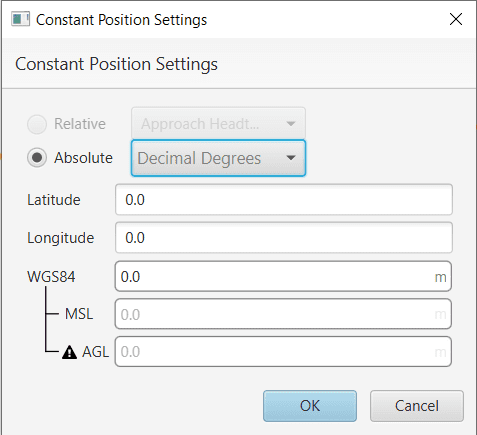
Task: Select the Relative radio button
Action: (37, 124)
